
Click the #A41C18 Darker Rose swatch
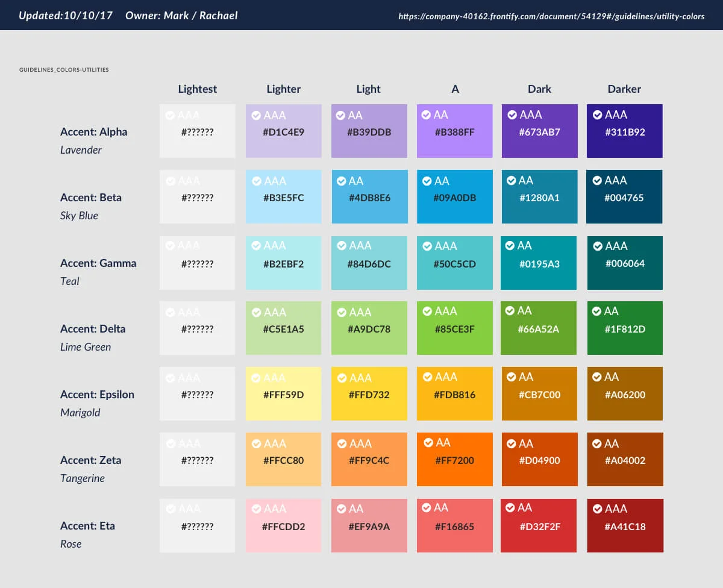point(625,525)
